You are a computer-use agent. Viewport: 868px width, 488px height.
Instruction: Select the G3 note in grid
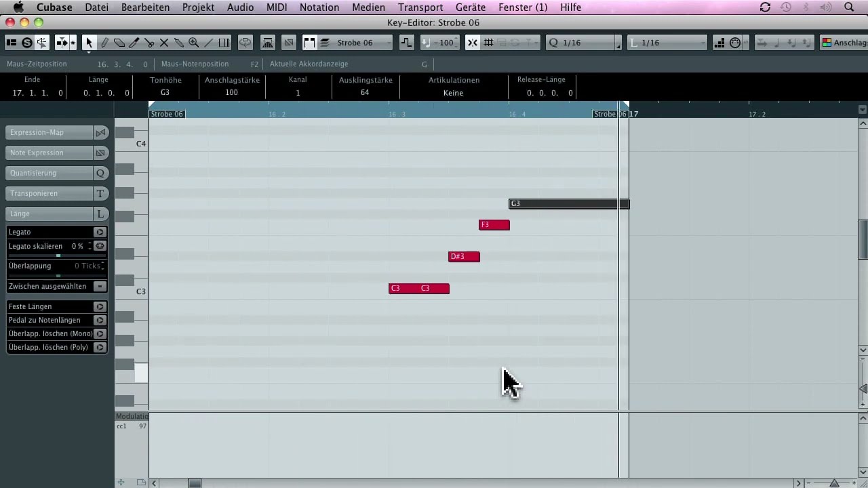569,203
